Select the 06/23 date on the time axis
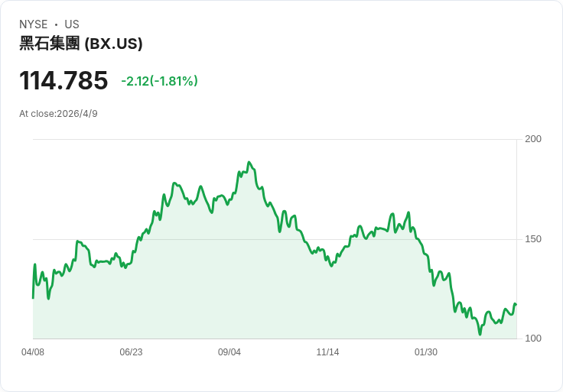 click(x=131, y=352)
